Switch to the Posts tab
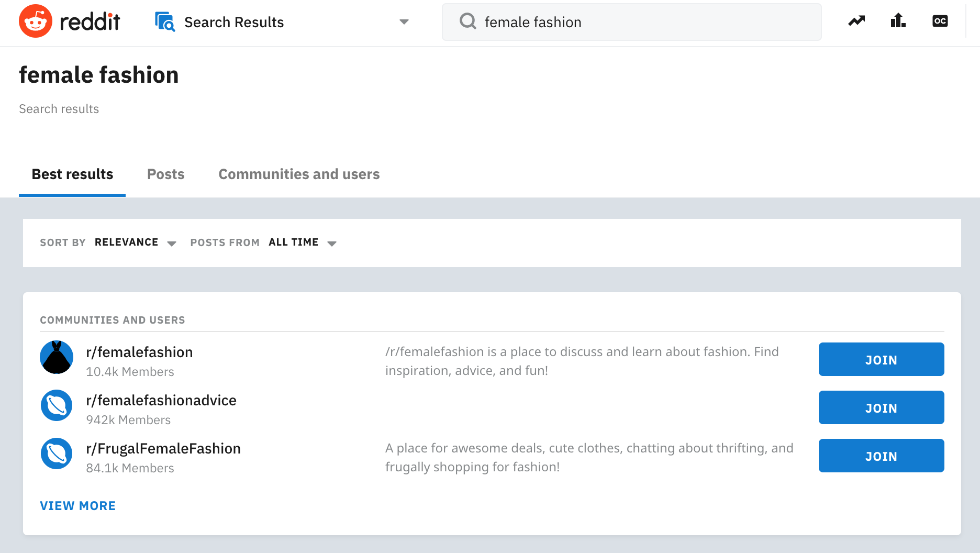This screenshot has height=553, width=980. [166, 174]
